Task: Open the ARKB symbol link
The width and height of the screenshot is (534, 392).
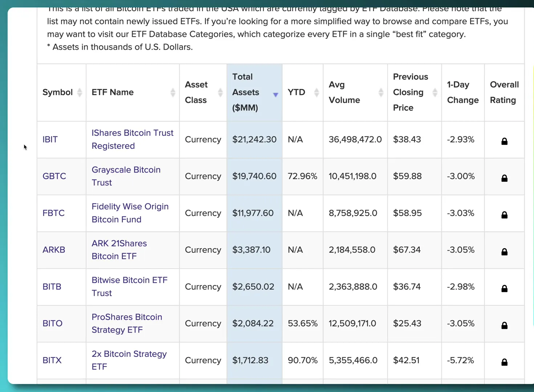Action: pyautogui.click(x=54, y=250)
